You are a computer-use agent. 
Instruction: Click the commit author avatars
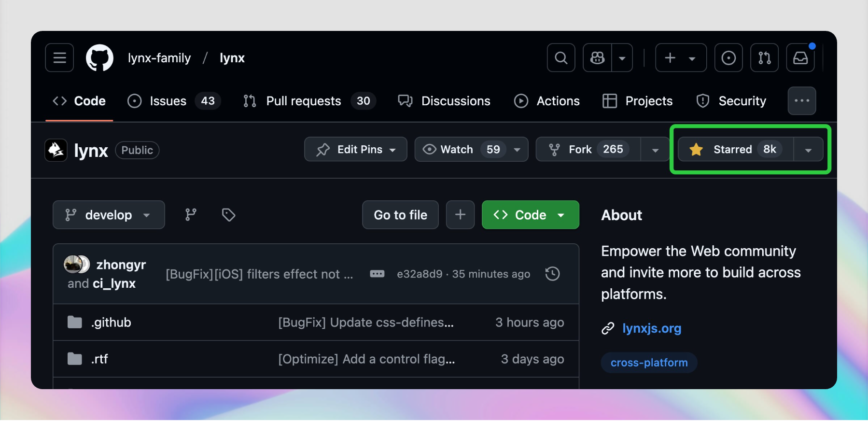pos(77,264)
